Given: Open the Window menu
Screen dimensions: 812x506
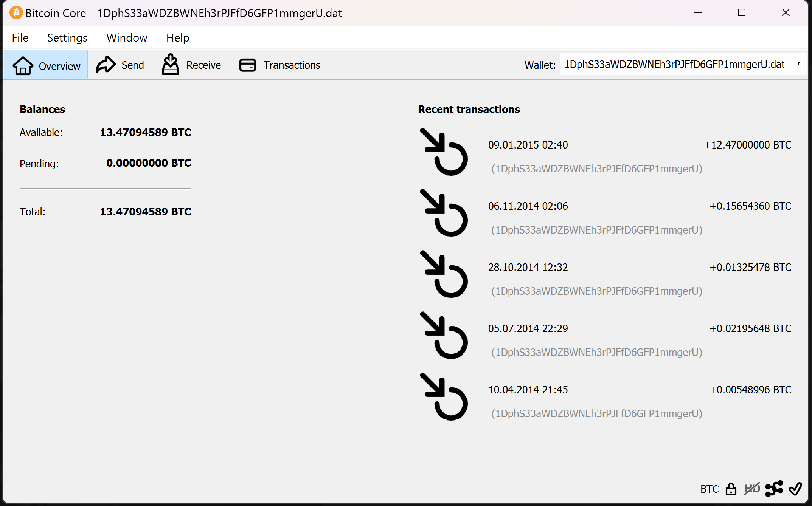Looking at the screenshot, I should click(x=127, y=38).
